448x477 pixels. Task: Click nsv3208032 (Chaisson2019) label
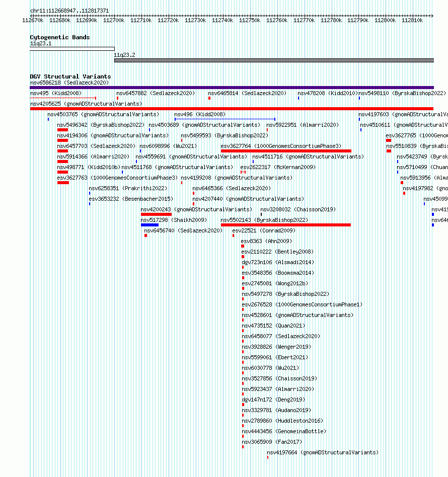298,210
